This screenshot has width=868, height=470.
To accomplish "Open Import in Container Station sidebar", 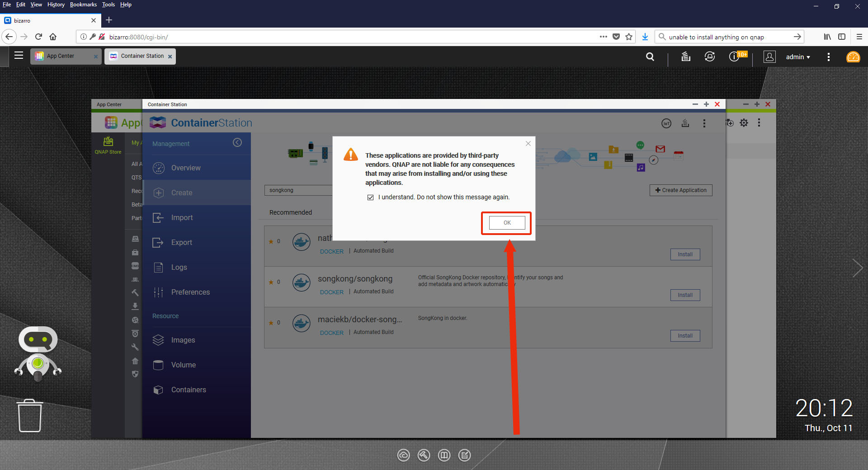I will (x=196, y=217).
